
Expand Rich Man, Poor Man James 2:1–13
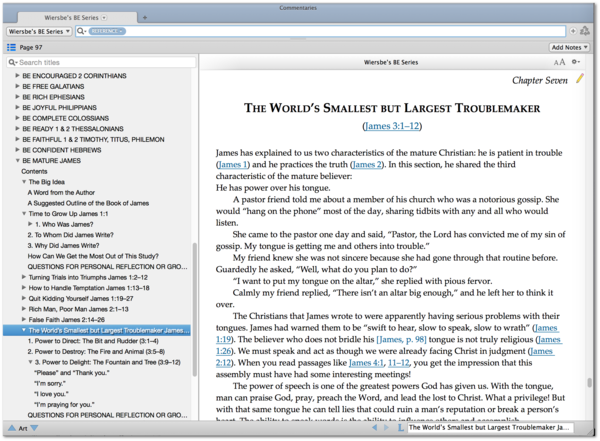pyautogui.click(x=24, y=309)
